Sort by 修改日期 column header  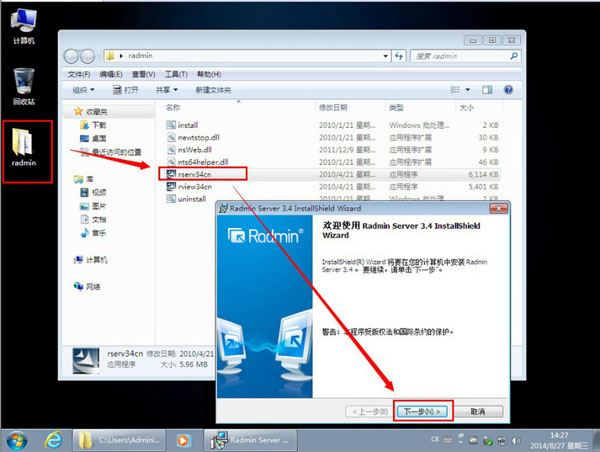[333, 108]
